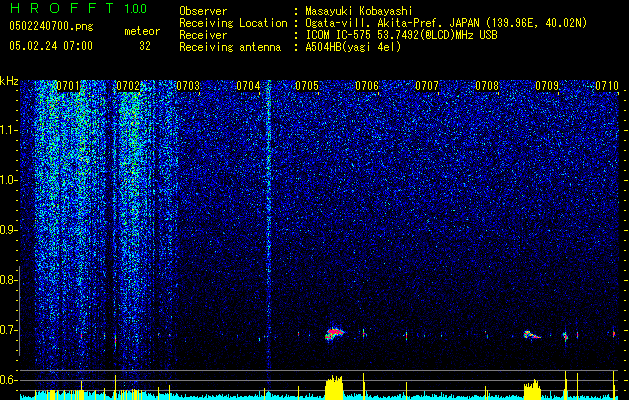Viewport: 629px width, 400px height.
Task: Click the antenna A504HB(yagi 4el) text
Action: [x=353, y=47]
